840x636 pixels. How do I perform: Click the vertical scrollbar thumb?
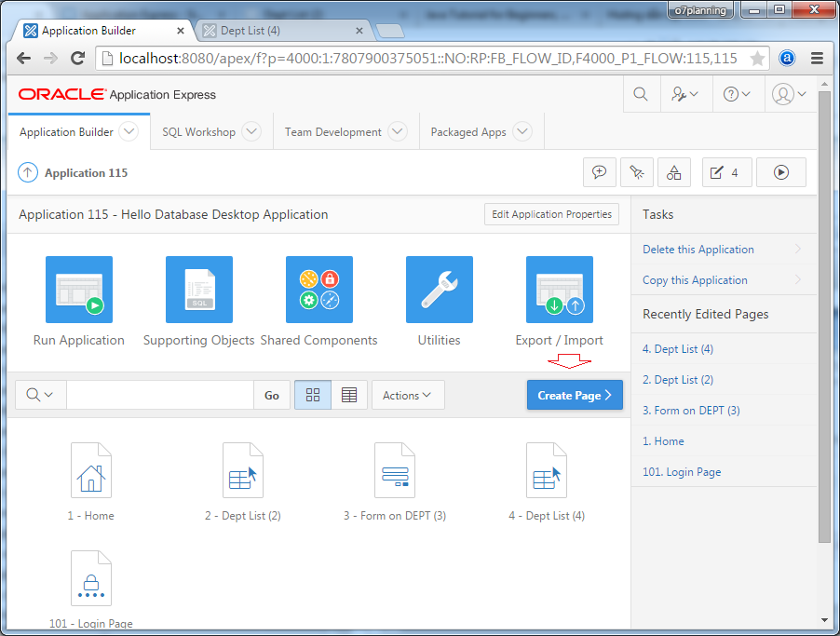click(824, 316)
